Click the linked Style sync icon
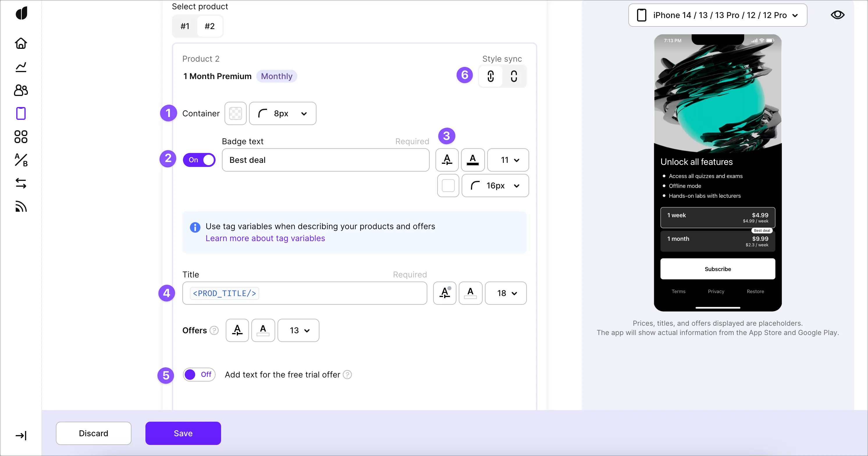Screen dimensions: 868x456 click(491, 76)
